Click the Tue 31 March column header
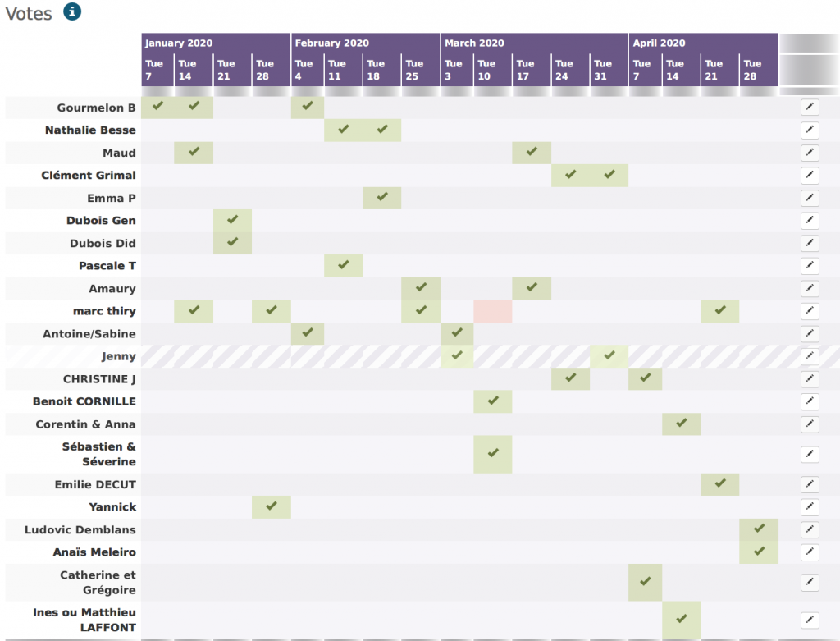Viewport: 840px width, 641px height. [609, 70]
